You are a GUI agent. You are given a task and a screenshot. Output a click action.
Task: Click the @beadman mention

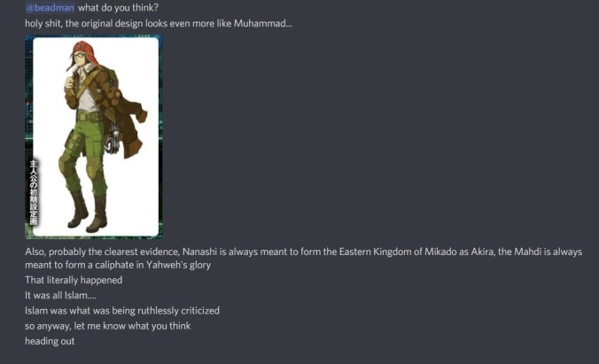click(x=50, y=8)
